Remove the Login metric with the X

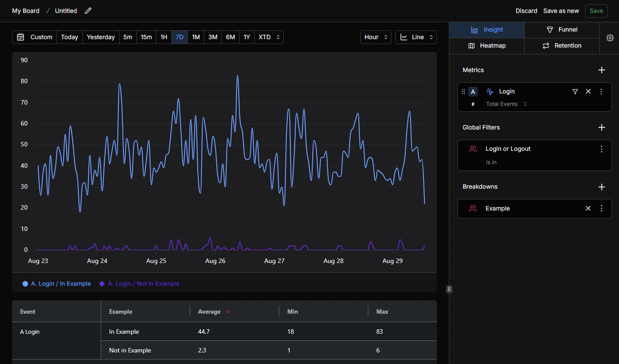click(588, 91)
